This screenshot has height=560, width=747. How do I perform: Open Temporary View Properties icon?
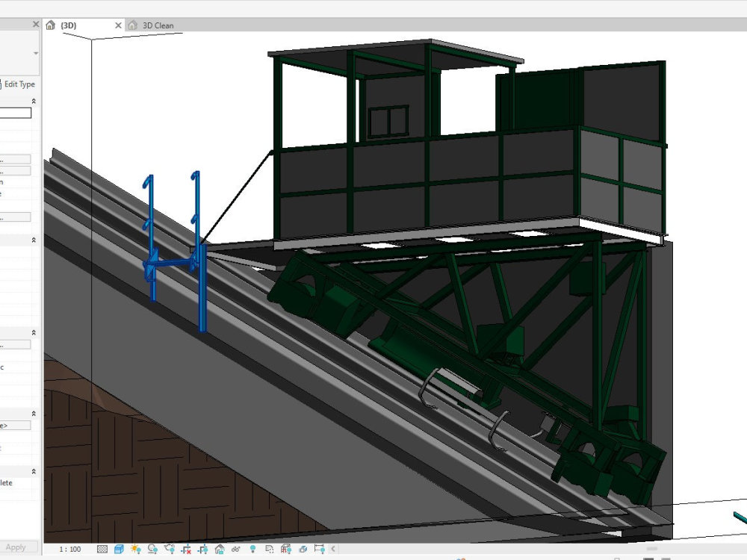[x=269, y=549]
